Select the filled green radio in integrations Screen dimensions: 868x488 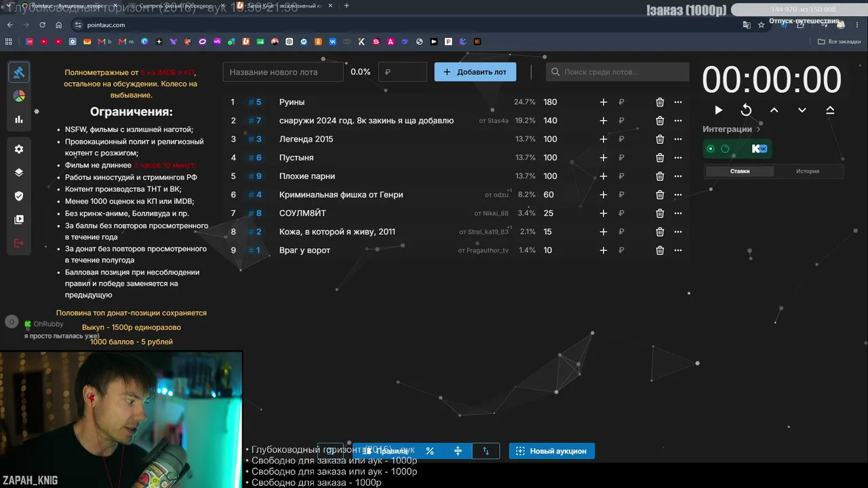pyautogui.click(x=711, y=148)
